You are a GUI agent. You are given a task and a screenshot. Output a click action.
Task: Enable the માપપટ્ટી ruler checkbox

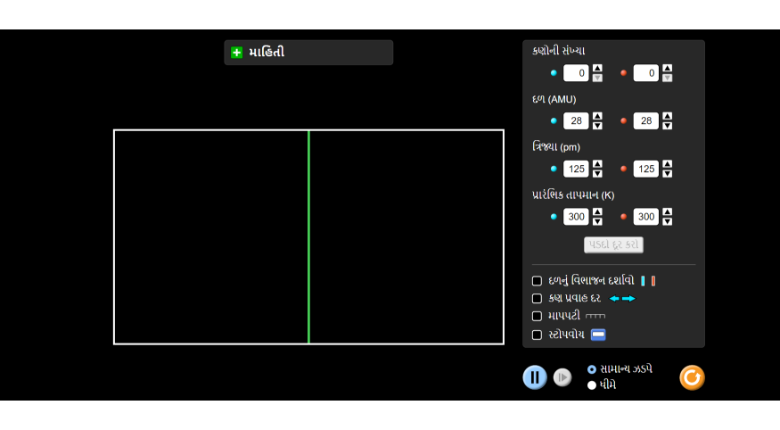(537, 316)
